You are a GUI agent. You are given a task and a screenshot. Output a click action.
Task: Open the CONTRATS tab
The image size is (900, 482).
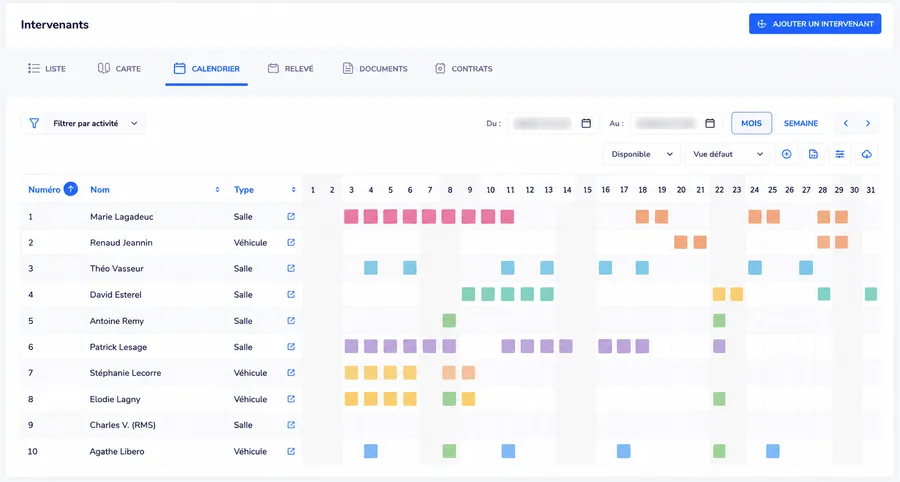pos(464,68)
